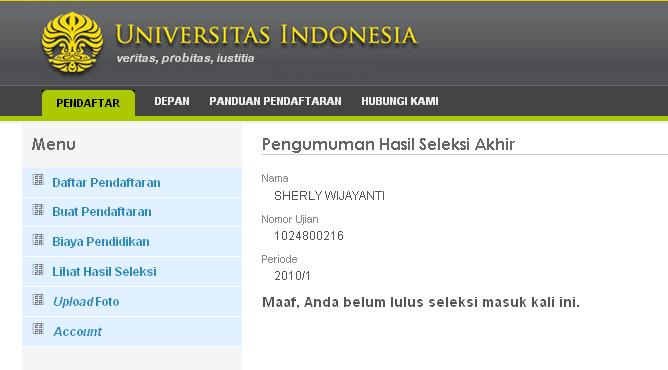Click the exam number 1024800216
The height and width of the screenshot is (370, 668).
(x=308, y=235)
